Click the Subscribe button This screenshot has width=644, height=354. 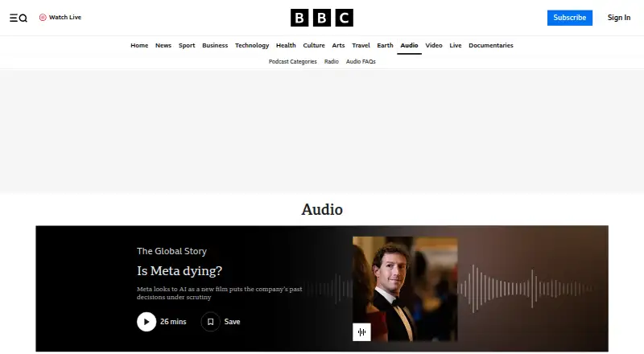pos(570,18)
